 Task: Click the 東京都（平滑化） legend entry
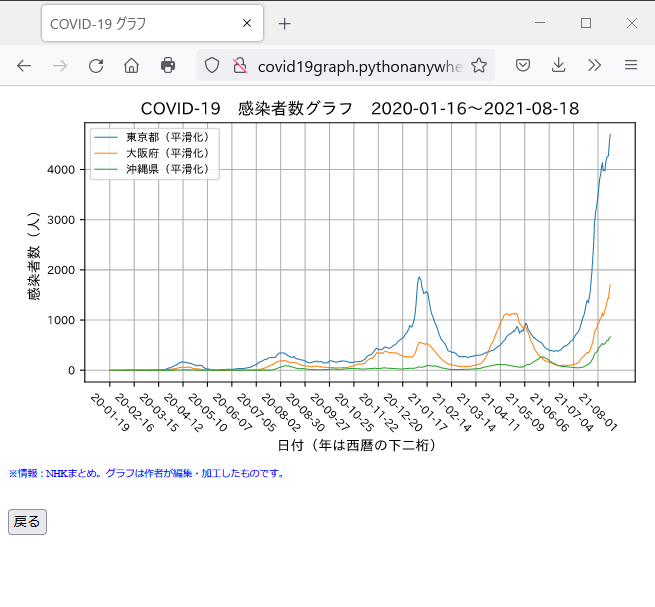(151, 137)
